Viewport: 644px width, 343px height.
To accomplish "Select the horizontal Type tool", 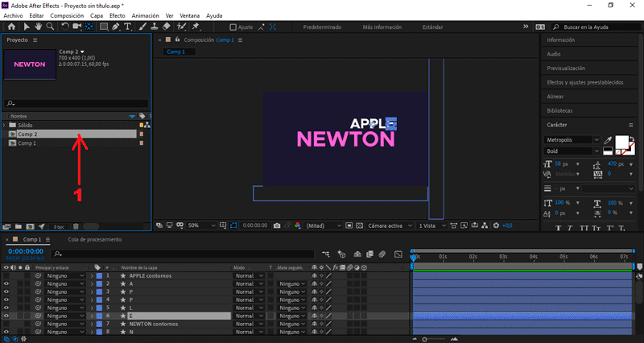I will pyautogui.click(x=128, y=27).
